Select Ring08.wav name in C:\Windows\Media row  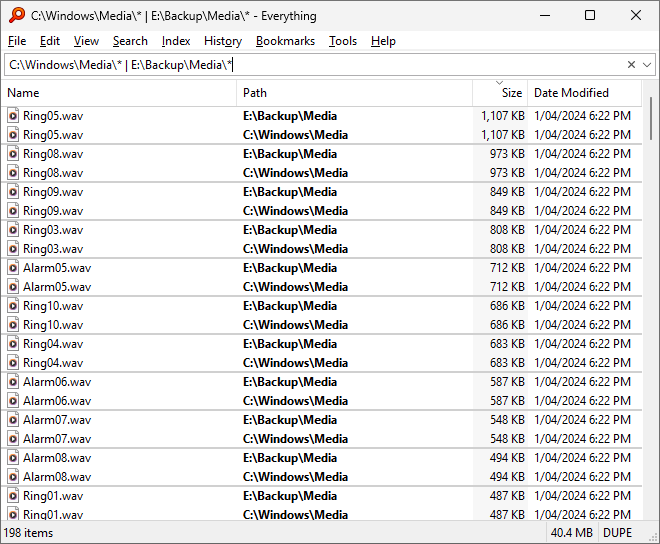coord(53,173)
